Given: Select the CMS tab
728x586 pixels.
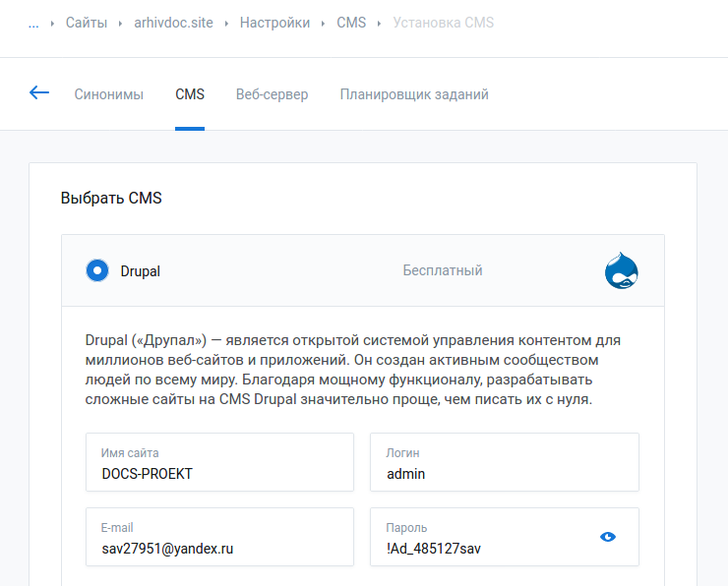Looking at the screenshot, I should tap(190, 94).
